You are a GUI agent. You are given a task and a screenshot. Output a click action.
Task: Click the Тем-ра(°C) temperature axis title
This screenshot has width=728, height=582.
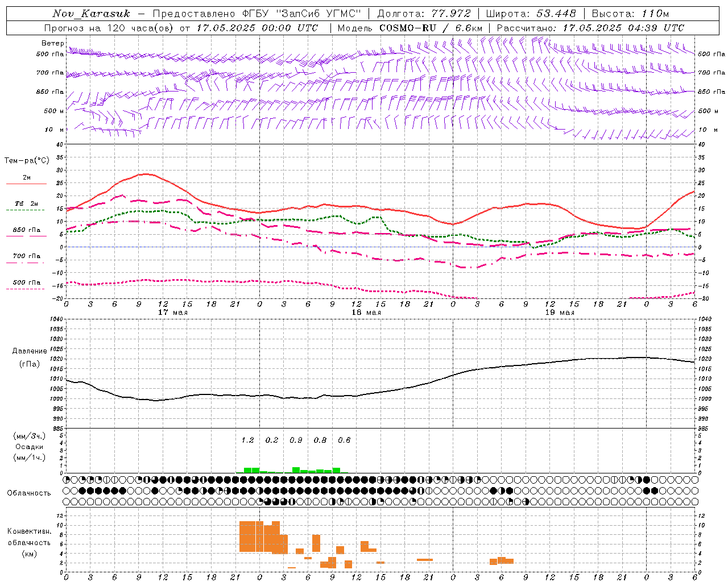pos(27,161)
